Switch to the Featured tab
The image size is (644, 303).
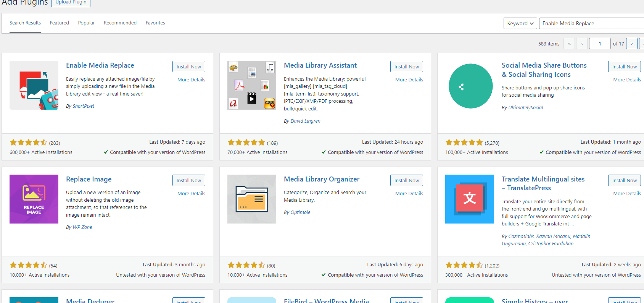[60, 23]
